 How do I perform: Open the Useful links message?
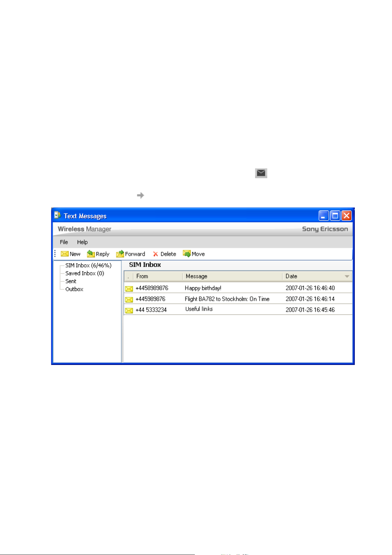pos(199,309)
